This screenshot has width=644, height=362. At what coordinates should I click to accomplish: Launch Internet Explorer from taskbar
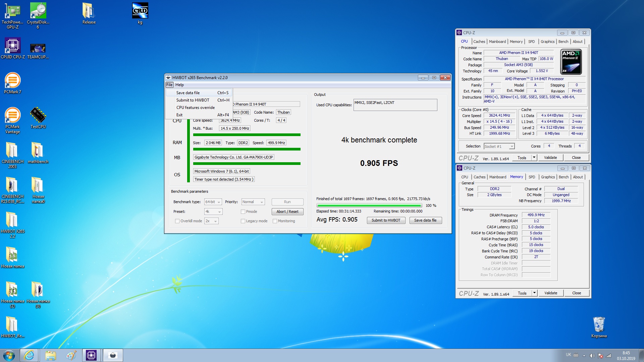click(29, 355)
